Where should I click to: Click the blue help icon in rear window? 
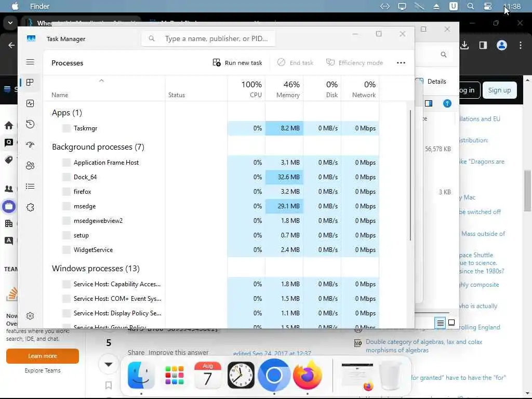447,103
